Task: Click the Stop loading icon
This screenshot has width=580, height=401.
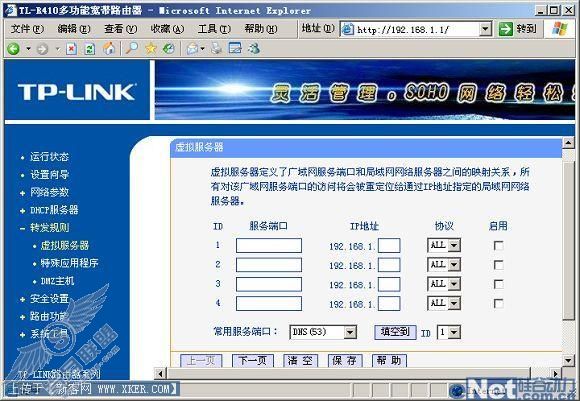Action: (x=71, y=48)
